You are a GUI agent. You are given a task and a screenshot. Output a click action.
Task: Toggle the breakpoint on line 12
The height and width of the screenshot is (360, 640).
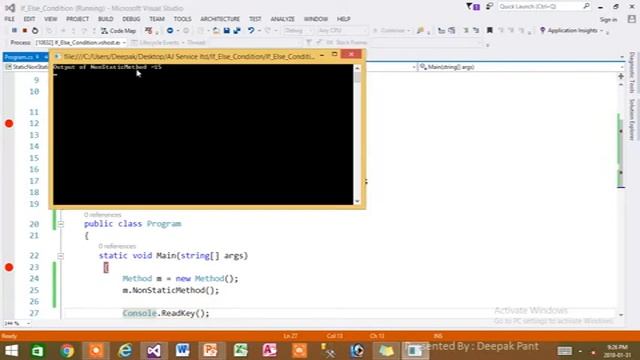click(9, 123)
